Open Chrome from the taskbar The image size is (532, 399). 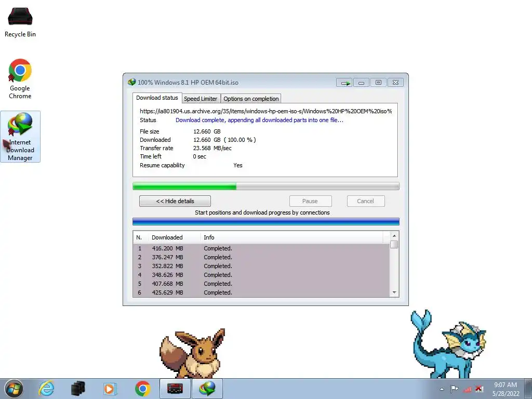(142, 389)
